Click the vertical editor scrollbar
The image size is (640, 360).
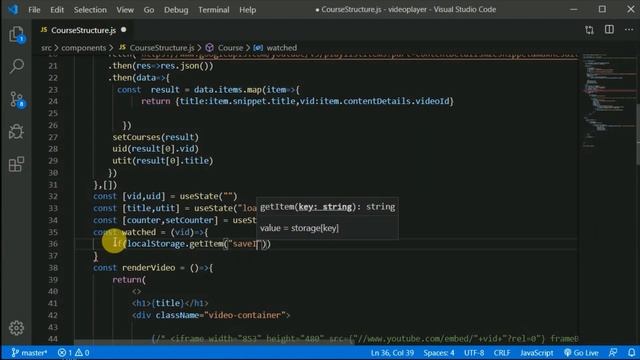pyautogui.click(x=638, y=135)
